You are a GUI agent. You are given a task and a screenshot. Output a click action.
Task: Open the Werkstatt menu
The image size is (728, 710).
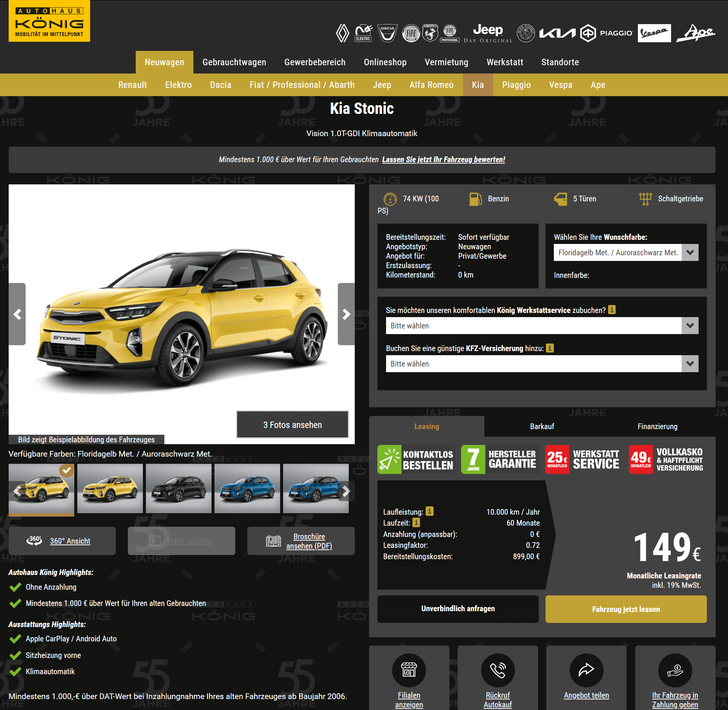(x=505, y=62)
